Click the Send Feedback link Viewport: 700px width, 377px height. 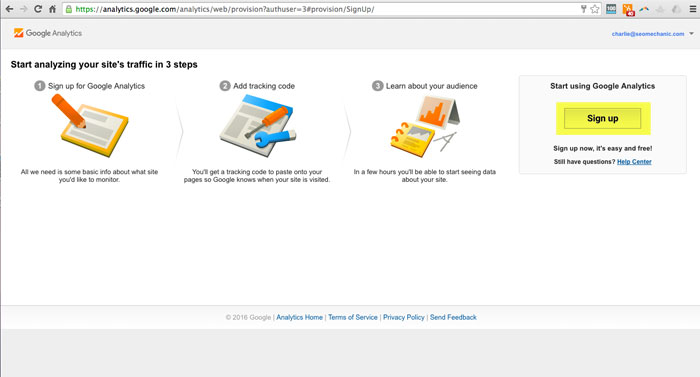point(453,317)
